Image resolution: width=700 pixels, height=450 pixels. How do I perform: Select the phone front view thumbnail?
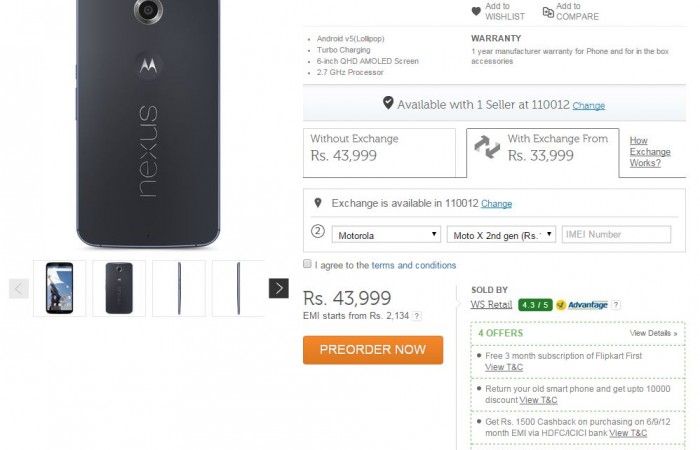(x=59, y=288)
